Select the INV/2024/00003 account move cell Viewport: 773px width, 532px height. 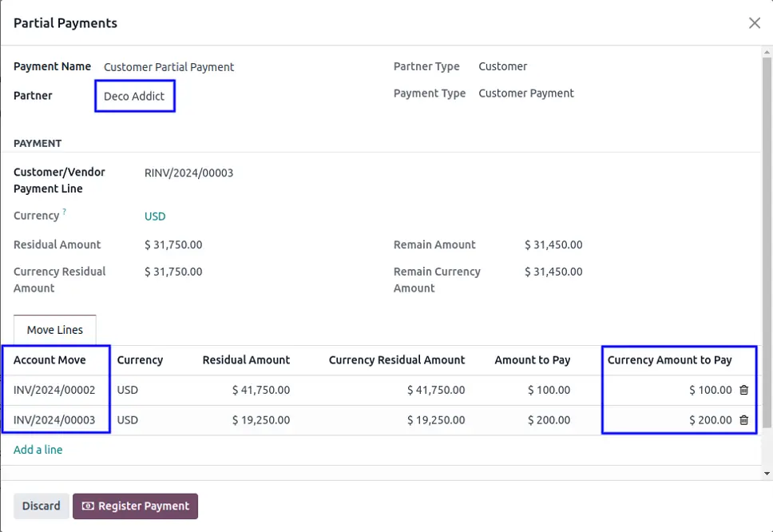[54, 419]
